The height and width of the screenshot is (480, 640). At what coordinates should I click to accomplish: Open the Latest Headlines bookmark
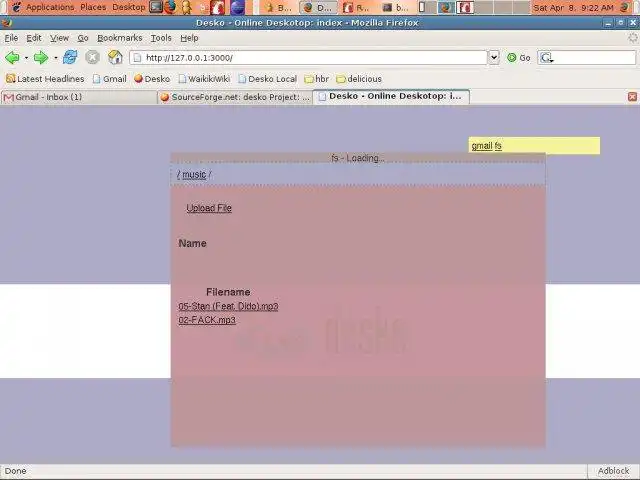click(45, 79)
